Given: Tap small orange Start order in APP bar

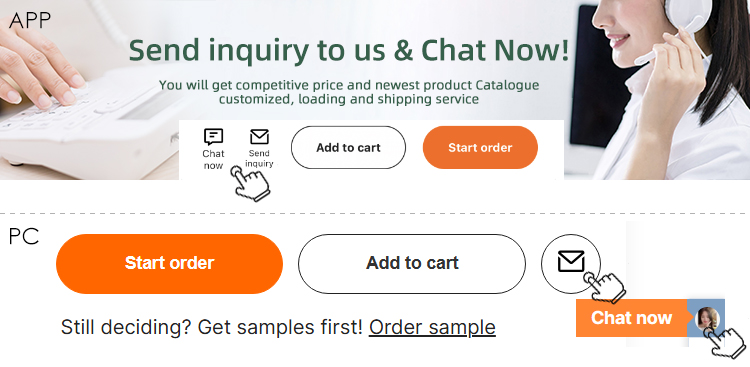Looking at the screenshot, I should click(480, 147).
